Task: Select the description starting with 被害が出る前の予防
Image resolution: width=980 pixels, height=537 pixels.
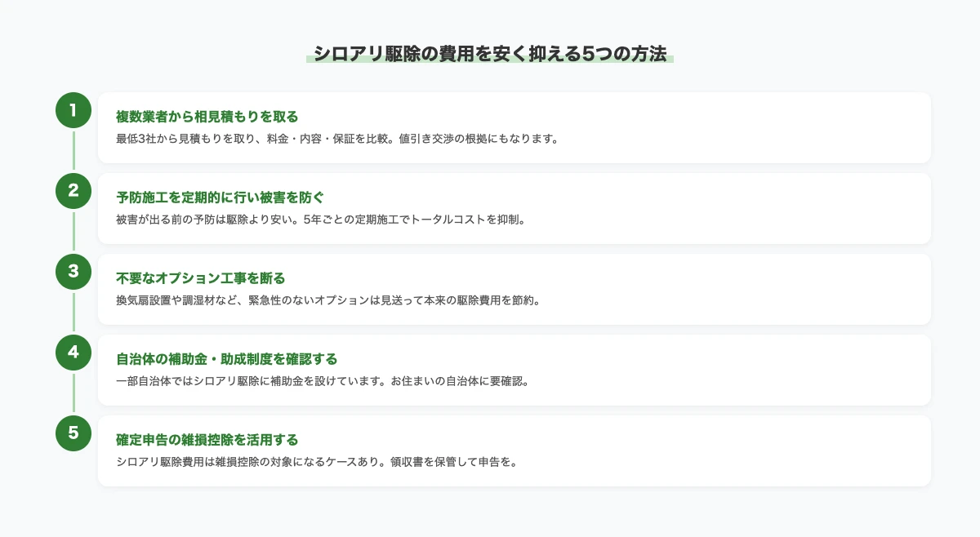Action: [319, 219]
